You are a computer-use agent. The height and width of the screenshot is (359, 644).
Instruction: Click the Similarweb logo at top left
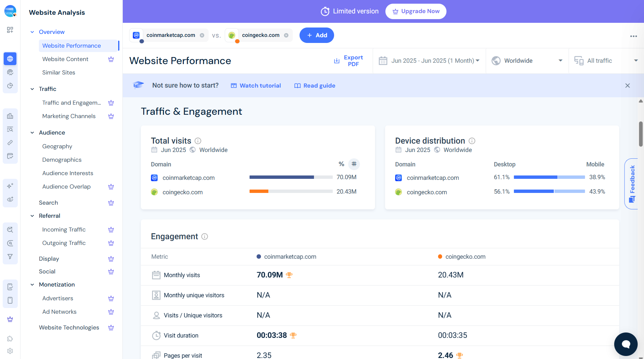pos(10,11)
